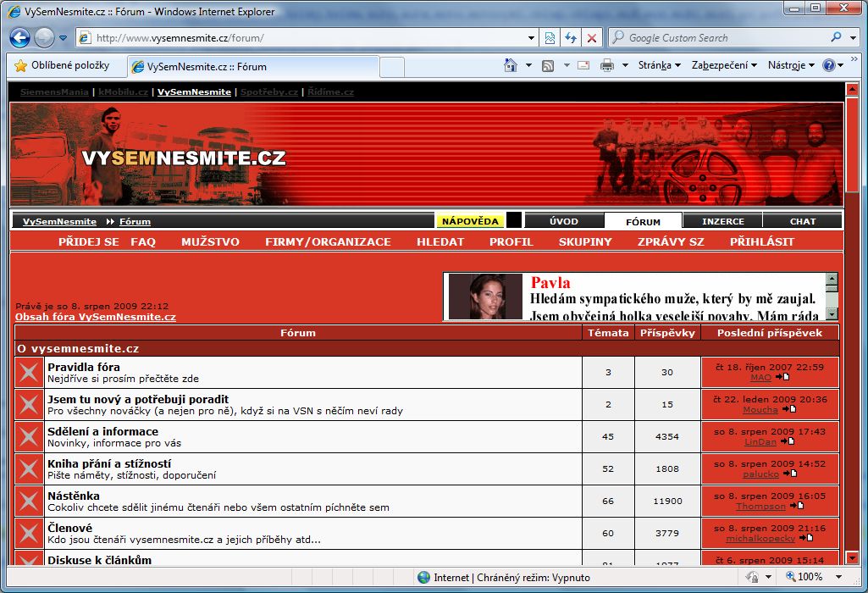Expand the Home button dropdown arrow

click(528, 65)
